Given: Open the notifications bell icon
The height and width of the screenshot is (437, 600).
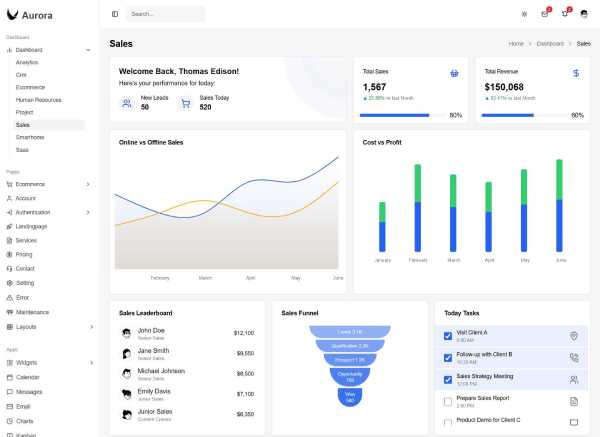Looking at the screenshot, I should (564, 14).
